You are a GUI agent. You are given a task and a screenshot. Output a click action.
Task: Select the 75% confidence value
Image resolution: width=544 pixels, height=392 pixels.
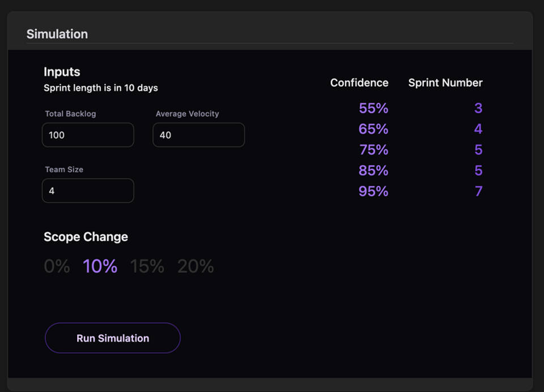373,150
